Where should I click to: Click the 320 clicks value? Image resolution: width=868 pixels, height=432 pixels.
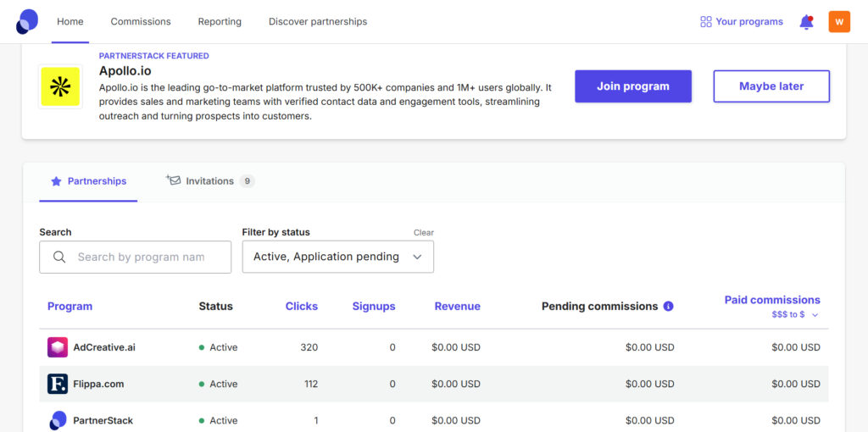point(309,347)
